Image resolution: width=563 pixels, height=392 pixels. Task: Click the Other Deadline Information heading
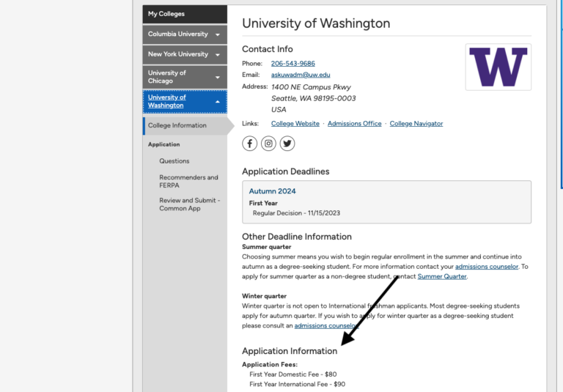click(297, 237)
